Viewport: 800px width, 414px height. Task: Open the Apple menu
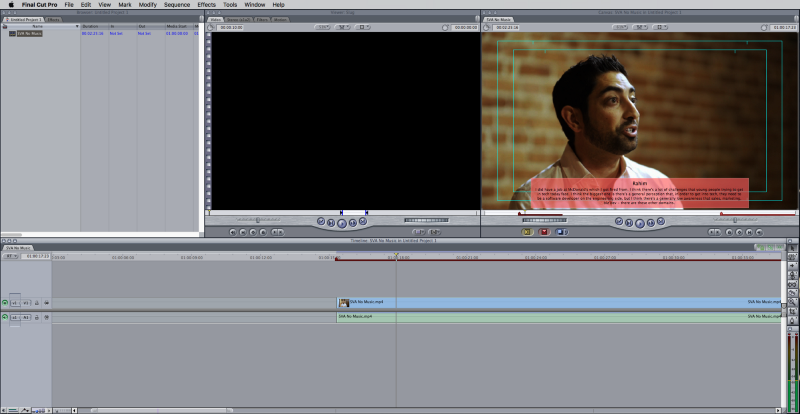(11, 5)
